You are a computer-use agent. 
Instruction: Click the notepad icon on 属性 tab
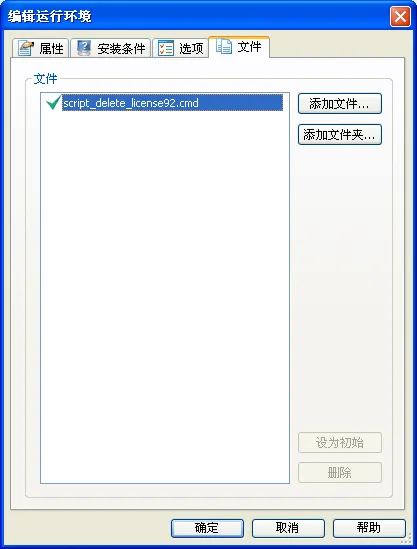coord(26,48)
